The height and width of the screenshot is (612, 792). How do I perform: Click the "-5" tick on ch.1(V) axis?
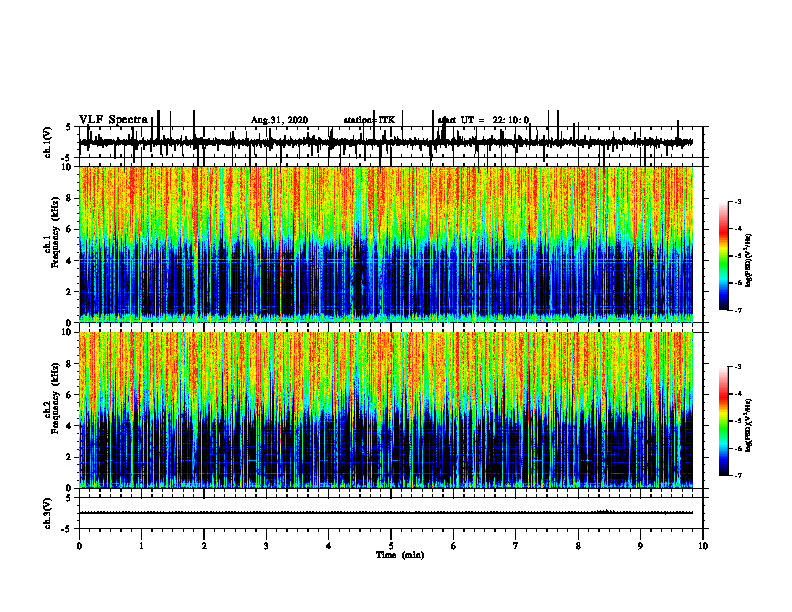(67, 158)
